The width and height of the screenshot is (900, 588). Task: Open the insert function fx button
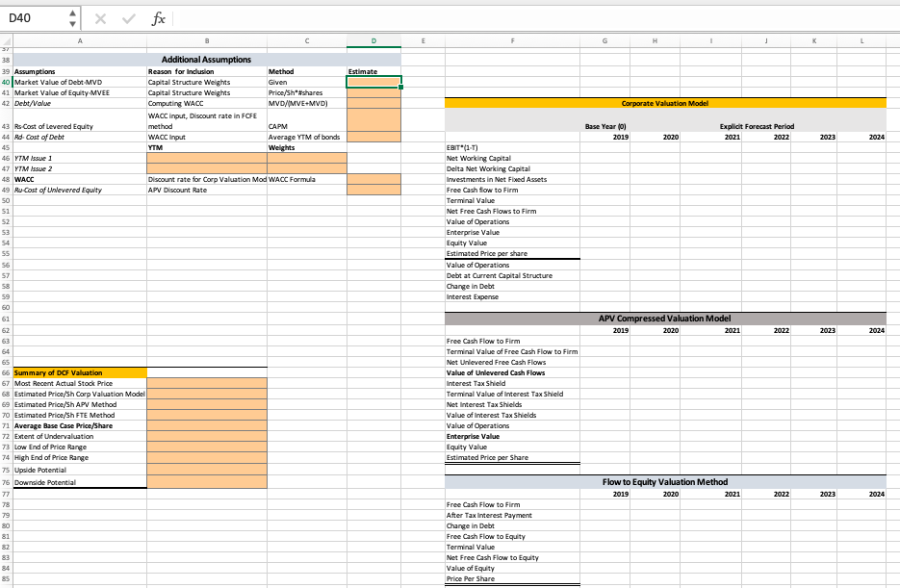pos(158,19)
